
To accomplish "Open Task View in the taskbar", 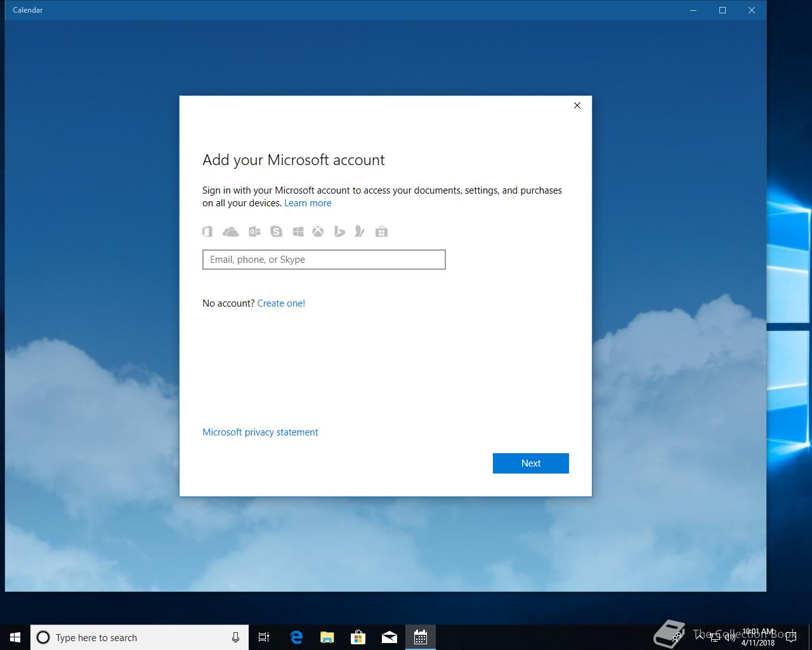I will [264, 637].
